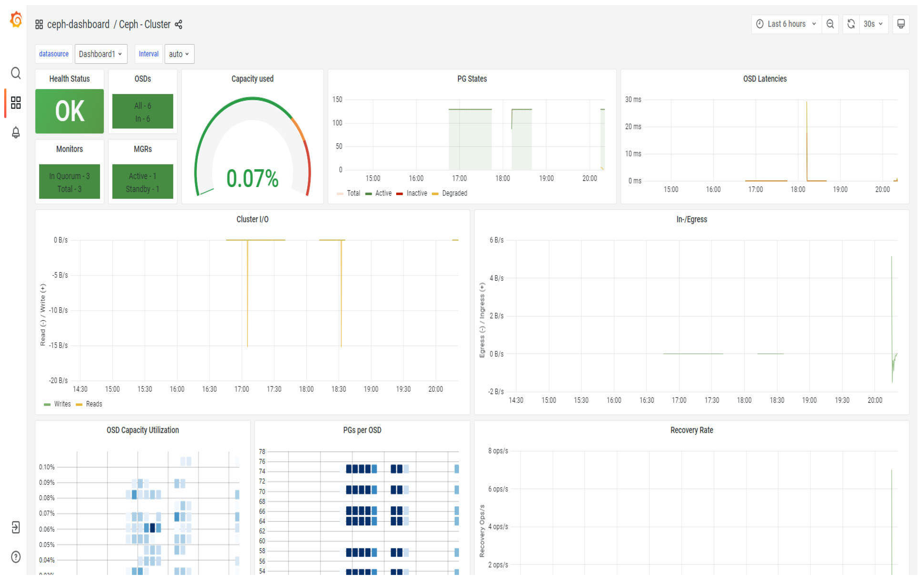The height and width of the screenshot is (583, 924).
Task: Refresh the dashboard with circular arrows icon
Action: click(851, 24)
